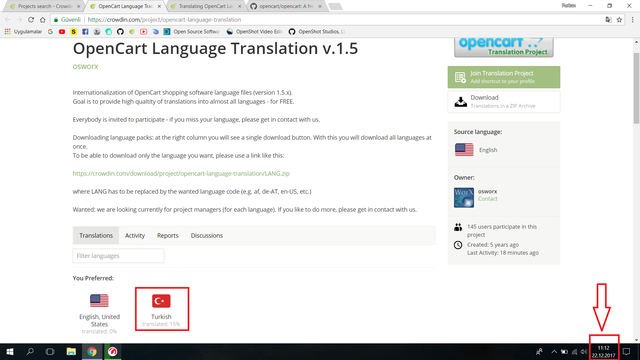Screen dimensions: 640x360
Task: Show hidden system tray icons
Action: pyautogui.click(x=554, y=352)
